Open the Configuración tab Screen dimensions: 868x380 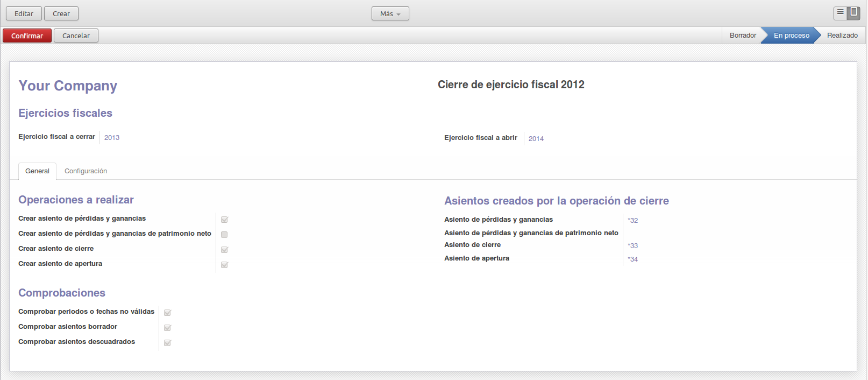[x=86, y=171]
